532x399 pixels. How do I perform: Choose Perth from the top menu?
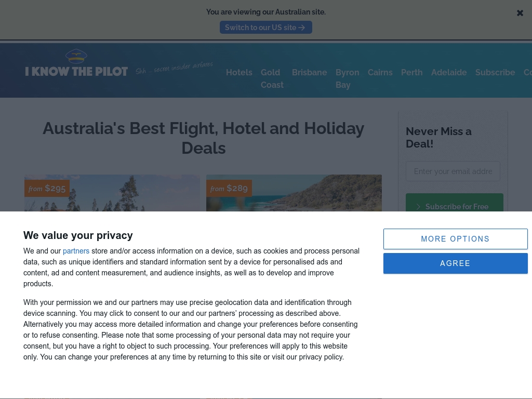[411, 72]
